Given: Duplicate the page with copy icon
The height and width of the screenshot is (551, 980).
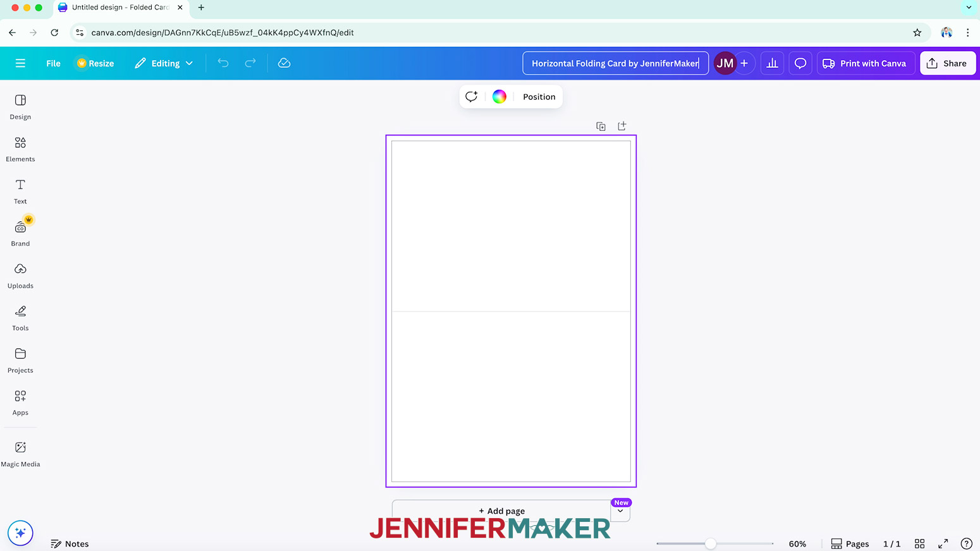Looking at the screenshot, I should point(601,126).
